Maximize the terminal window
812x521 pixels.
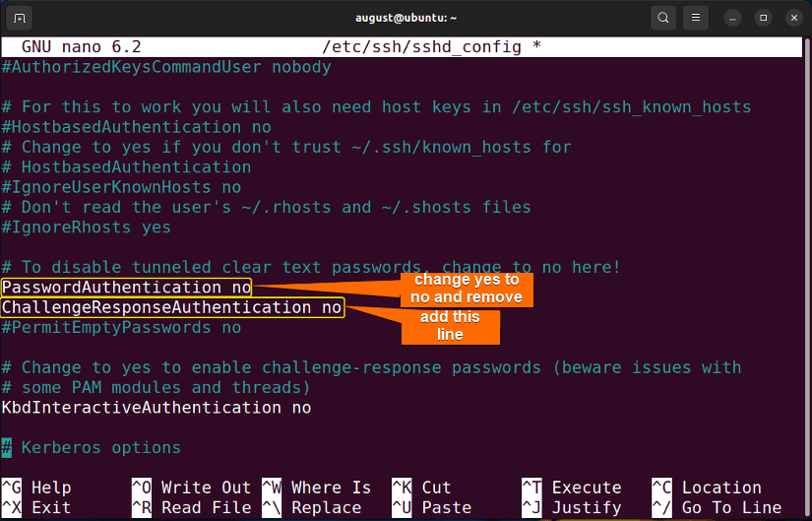pyautogui.click(x=764, y=18)
